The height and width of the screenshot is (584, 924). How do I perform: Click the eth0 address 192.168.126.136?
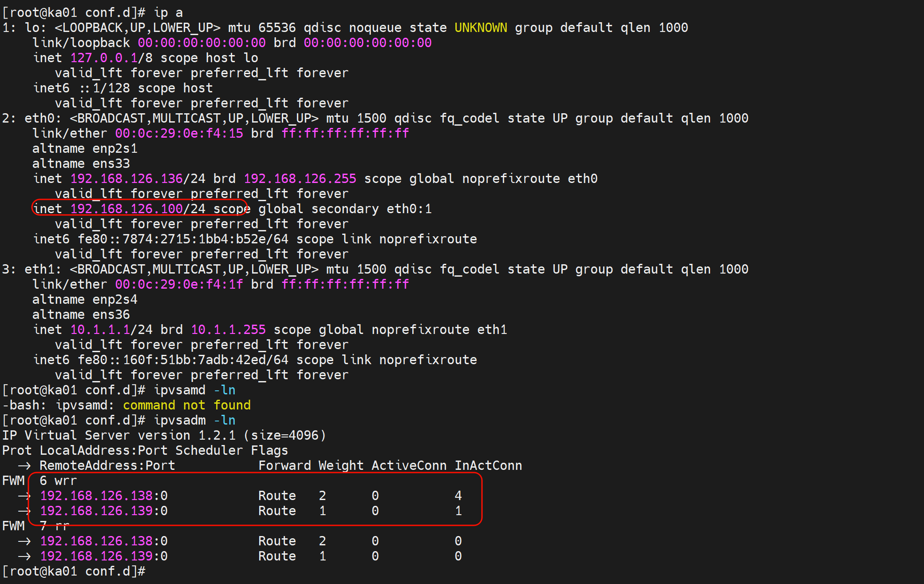(126, 179)
